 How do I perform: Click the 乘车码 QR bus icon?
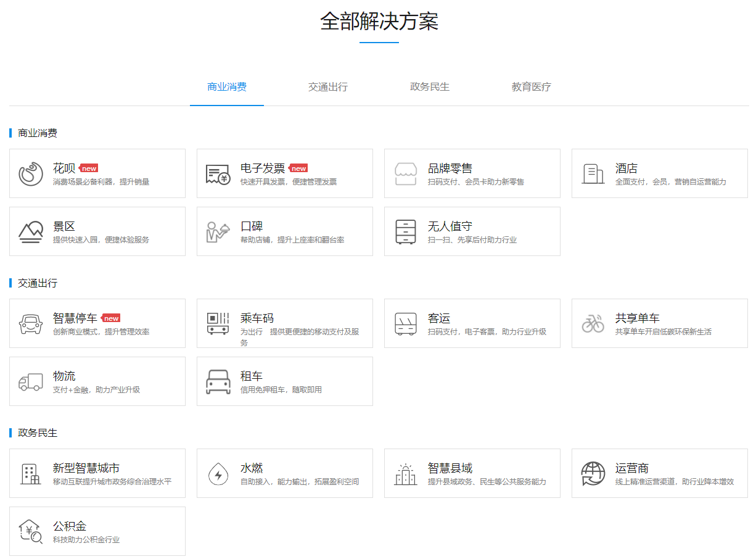pos(218,324)
